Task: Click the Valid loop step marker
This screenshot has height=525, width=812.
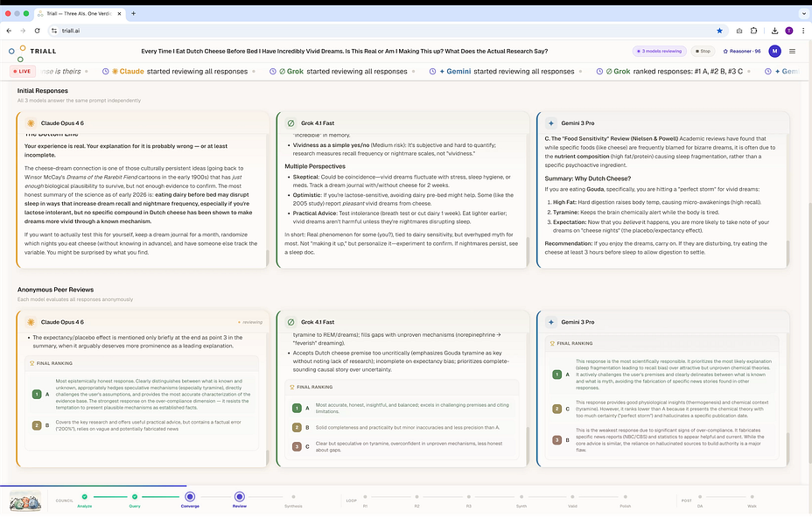Action: 572,497
